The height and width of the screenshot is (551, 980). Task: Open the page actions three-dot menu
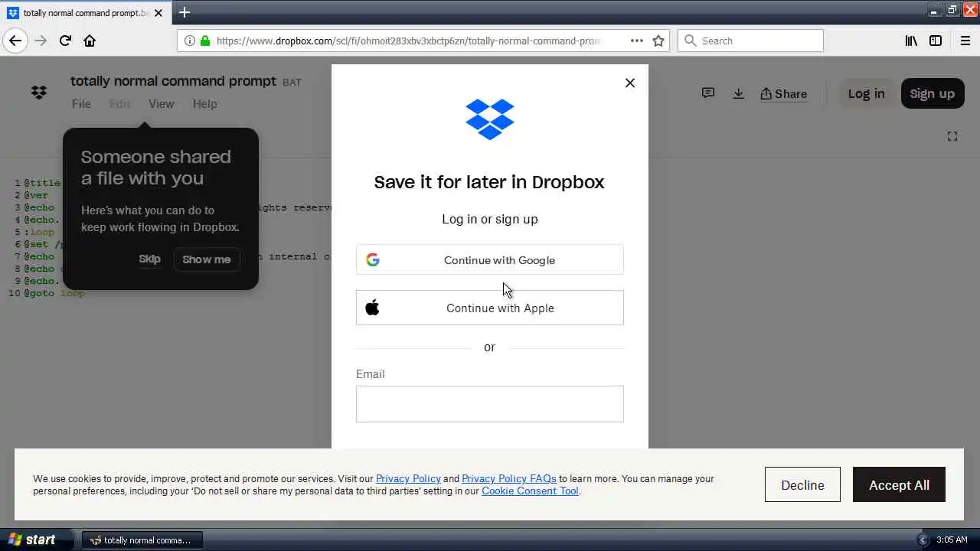coord(636,41)
